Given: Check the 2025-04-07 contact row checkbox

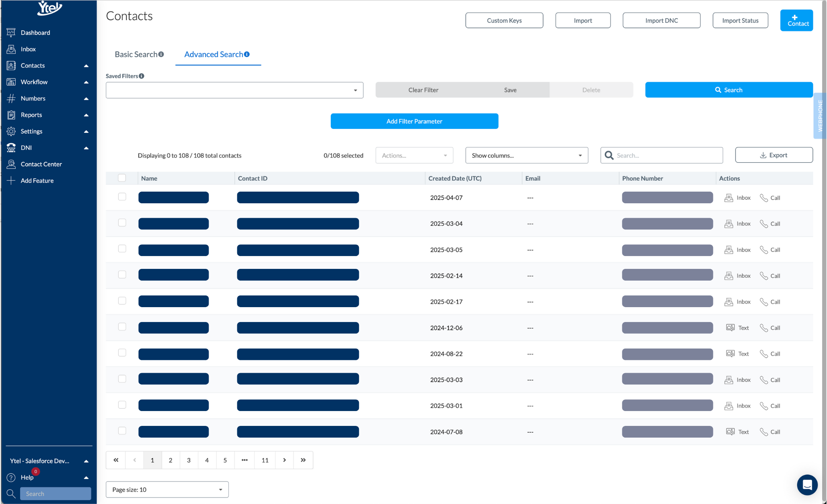Looking at the screenshot, I should click(122, 197).
